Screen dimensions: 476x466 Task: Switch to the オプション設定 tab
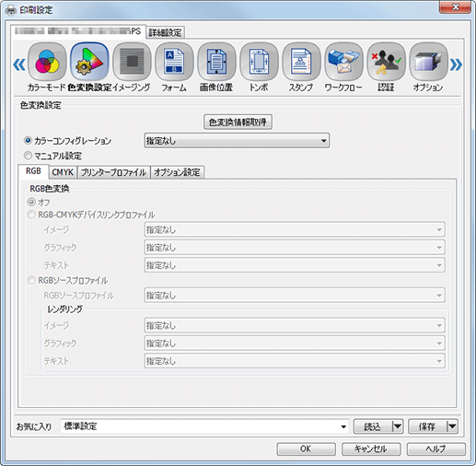[x=177, y=172]
